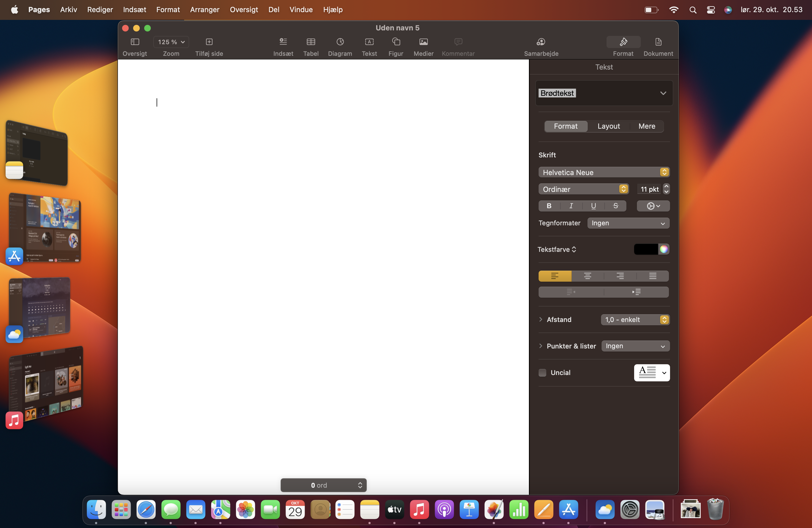Image resolution: width=812 pixels, height=528 pixels.
Task: Switch to the Layout tab
Action: tap(608, 126)
